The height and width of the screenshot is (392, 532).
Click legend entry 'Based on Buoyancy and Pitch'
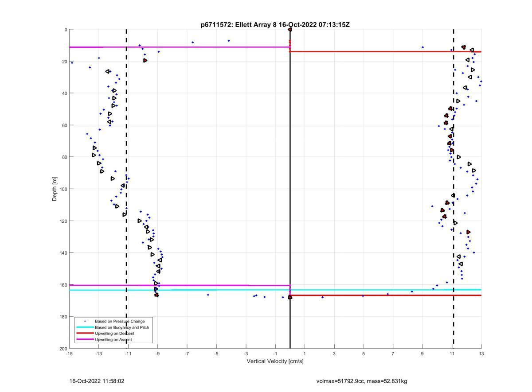pyautogui.click(x=122, y=327)
